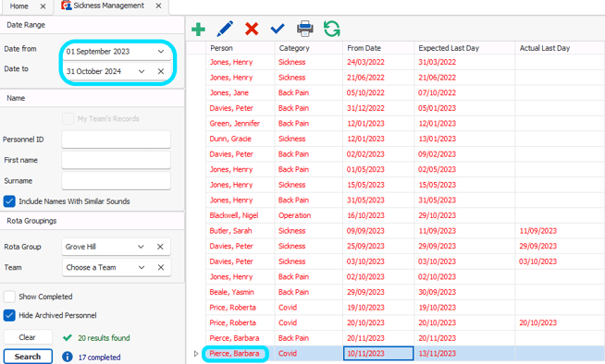
Task: Close the Sickness Management tab
Action: 158,6
